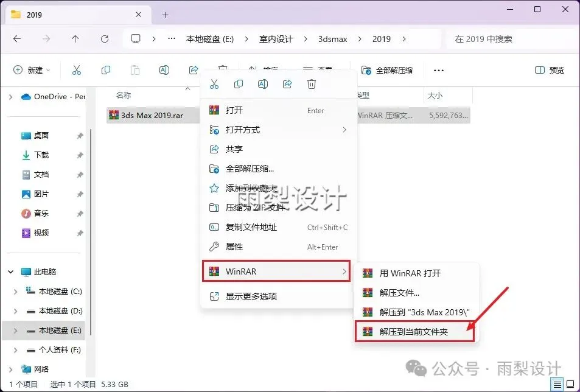Expand the 本地磁盘 (E:) node

click(16, 331)
